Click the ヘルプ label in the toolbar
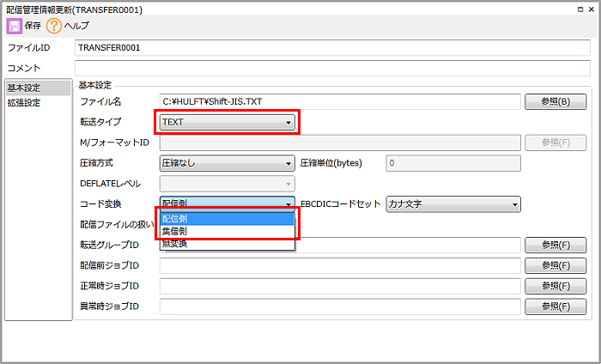The height and width of the screenshot is (364, 601). point(76,26)
